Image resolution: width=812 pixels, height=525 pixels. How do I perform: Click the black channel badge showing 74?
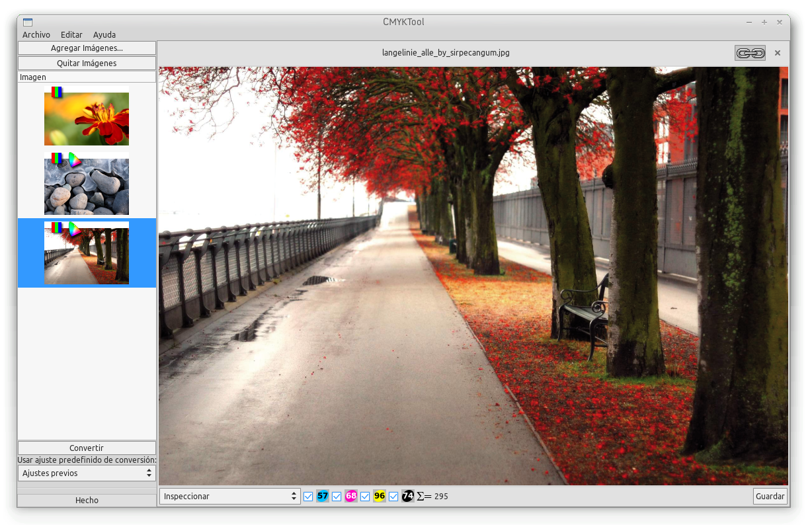pos(408,496)
